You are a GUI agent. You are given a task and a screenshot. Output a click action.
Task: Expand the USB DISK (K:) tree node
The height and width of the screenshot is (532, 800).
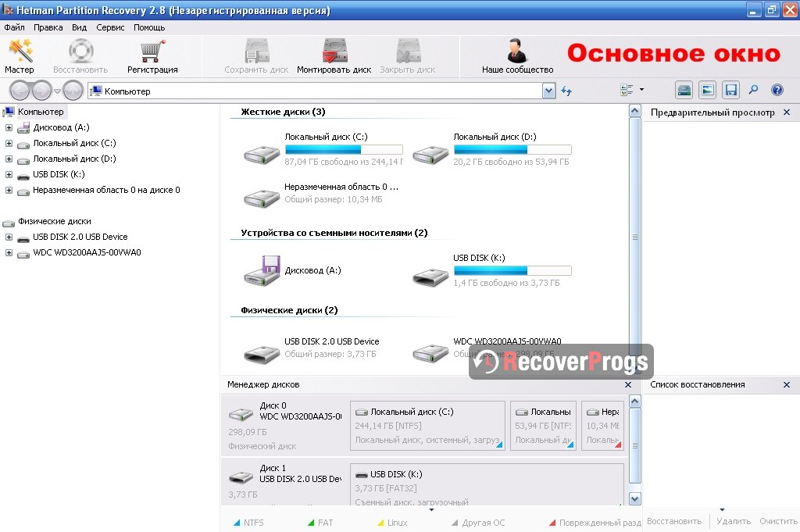pyautogui.click(x=9, y=174)
